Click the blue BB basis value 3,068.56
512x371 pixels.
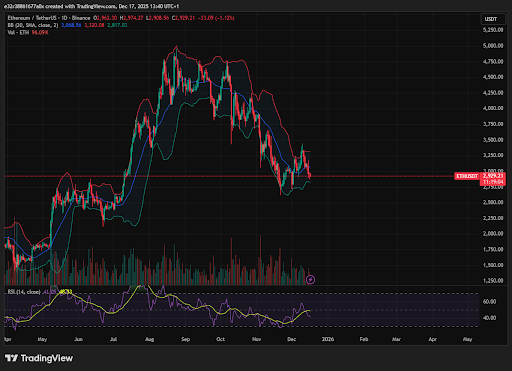[x=71, y=25]
